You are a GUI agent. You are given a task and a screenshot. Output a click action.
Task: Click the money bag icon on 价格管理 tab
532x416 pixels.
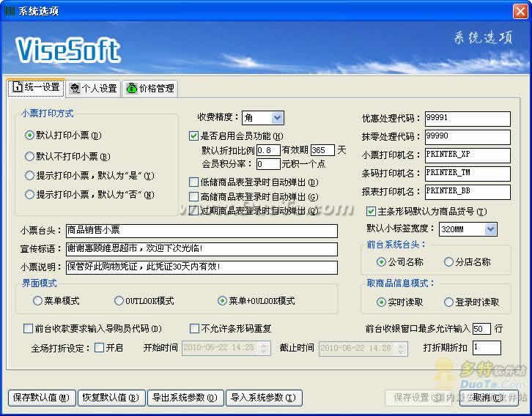(x=131, y=88)
